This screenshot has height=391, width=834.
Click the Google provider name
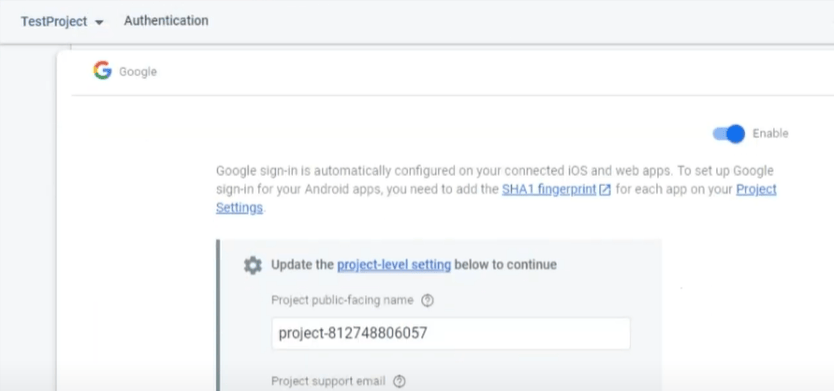coord(138,72)
